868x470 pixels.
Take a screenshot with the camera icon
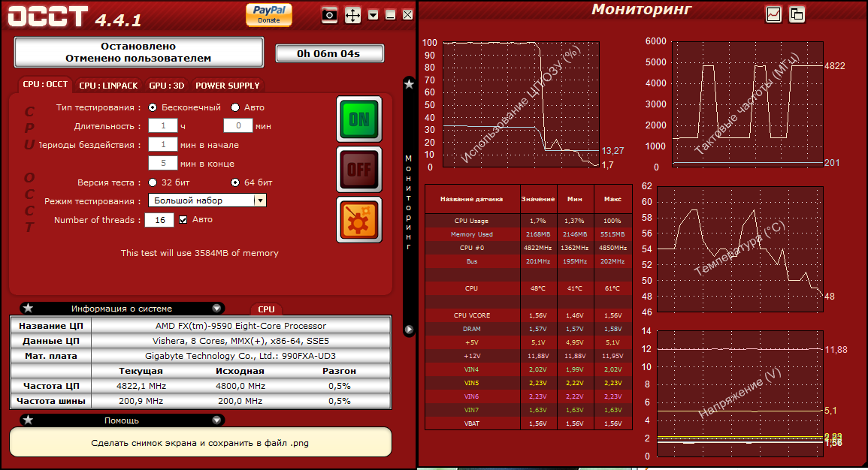[x=329, y=15]
